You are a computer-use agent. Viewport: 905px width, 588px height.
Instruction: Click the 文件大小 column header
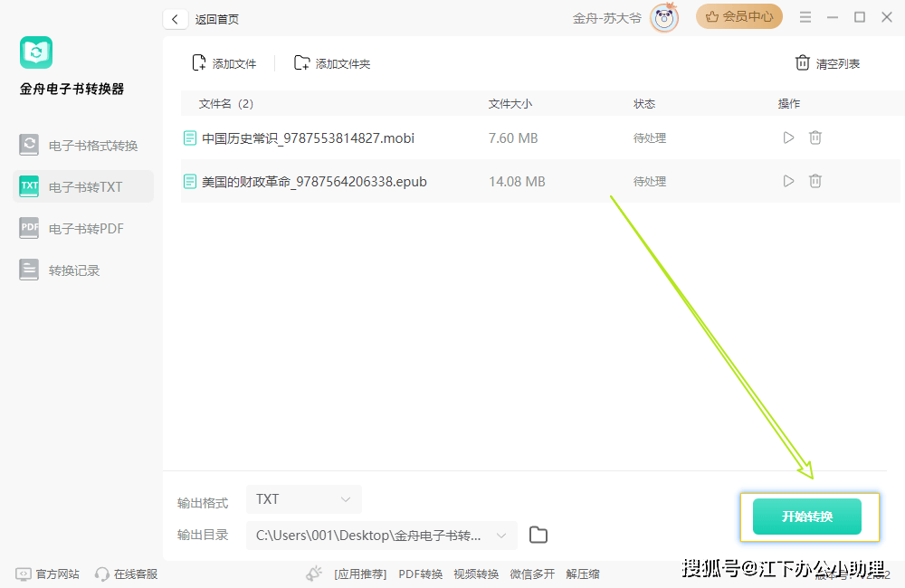click(510, 104)
